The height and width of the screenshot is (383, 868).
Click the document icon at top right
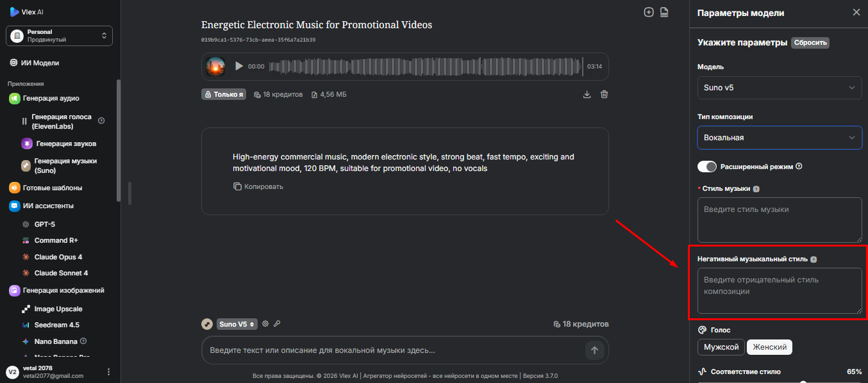664,12
